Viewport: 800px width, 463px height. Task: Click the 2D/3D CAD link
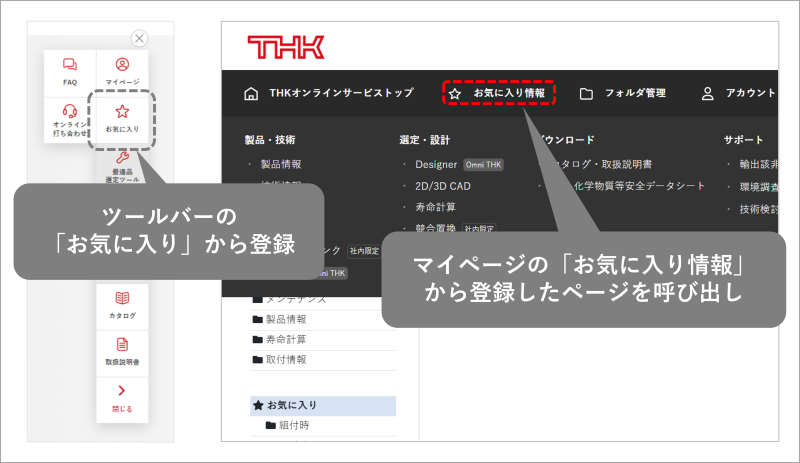pyautogui.click(x=442, y=185)
